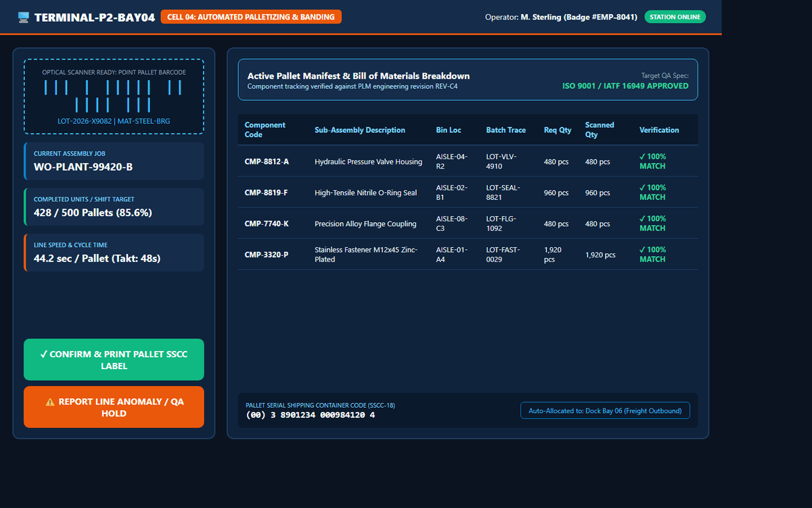Screen dimensions: 812x508
Task: Click the SSCC-18 code (00) 3 8901234 000984120 4
Action: tap(310, 415)
